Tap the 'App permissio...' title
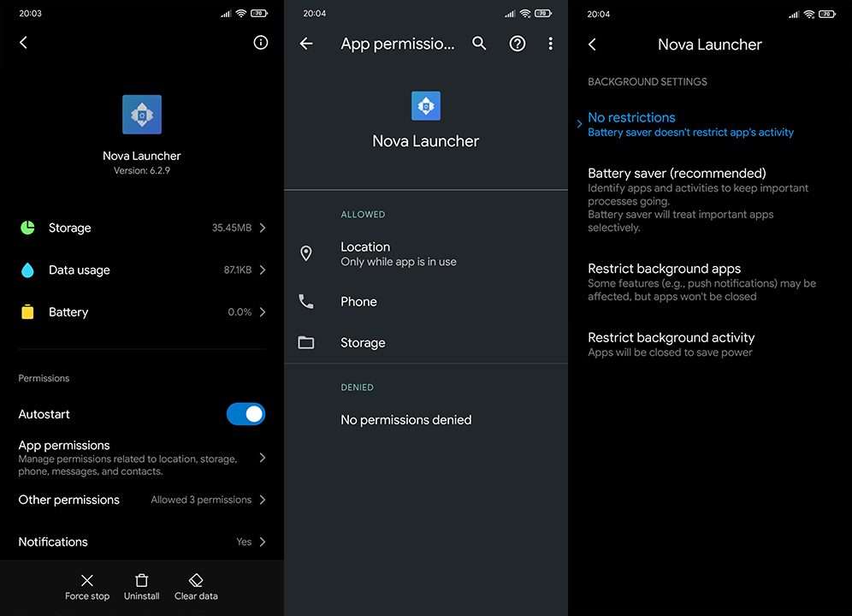Viewport: 852px width, 616px height. pos(397,44)
